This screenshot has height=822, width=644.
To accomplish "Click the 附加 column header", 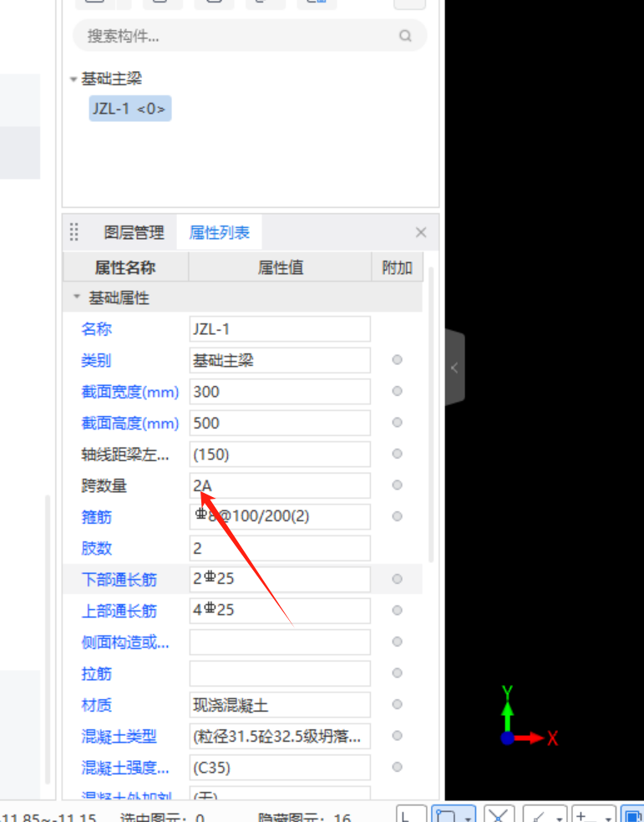I will click(397, 267).
